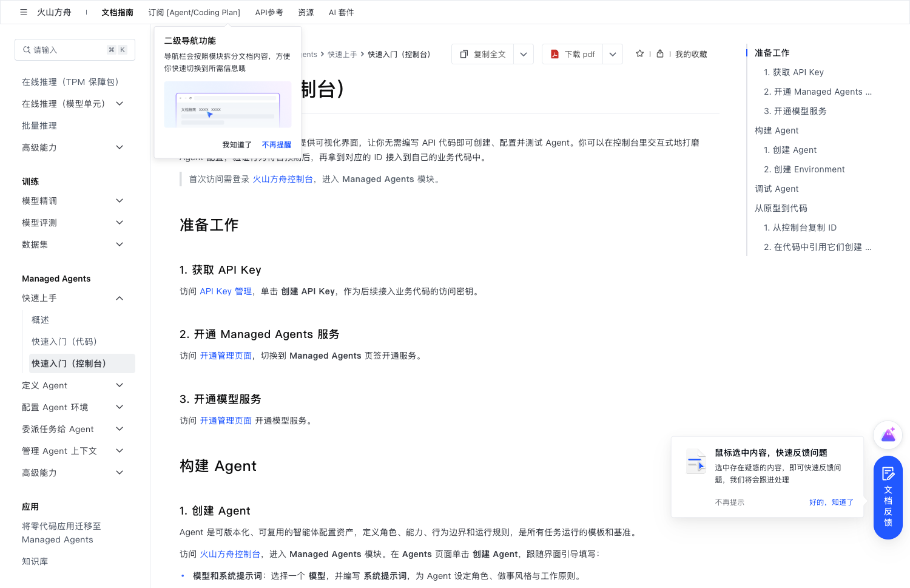Follow the 开通管理页面 link under Managed Agents 服务
This screenshot has height=588, width=910.
tap(226, 356)
